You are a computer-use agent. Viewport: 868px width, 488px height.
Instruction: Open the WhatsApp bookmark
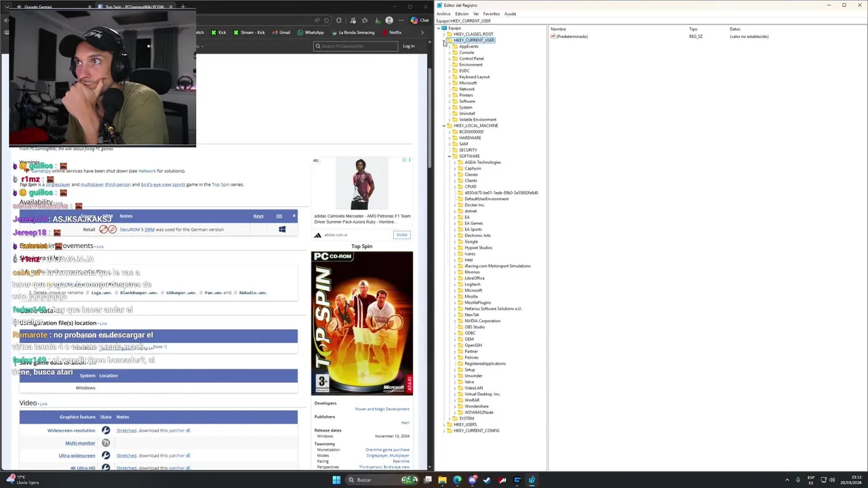tap(311, 33)
